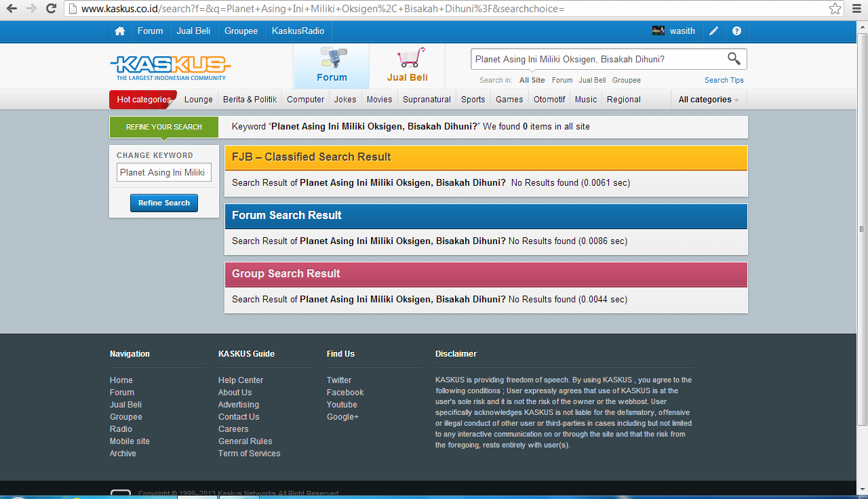868x499 pixels.
Task: Open the Otomotif category
Action: pyautogui.click(x=549, y=100)
